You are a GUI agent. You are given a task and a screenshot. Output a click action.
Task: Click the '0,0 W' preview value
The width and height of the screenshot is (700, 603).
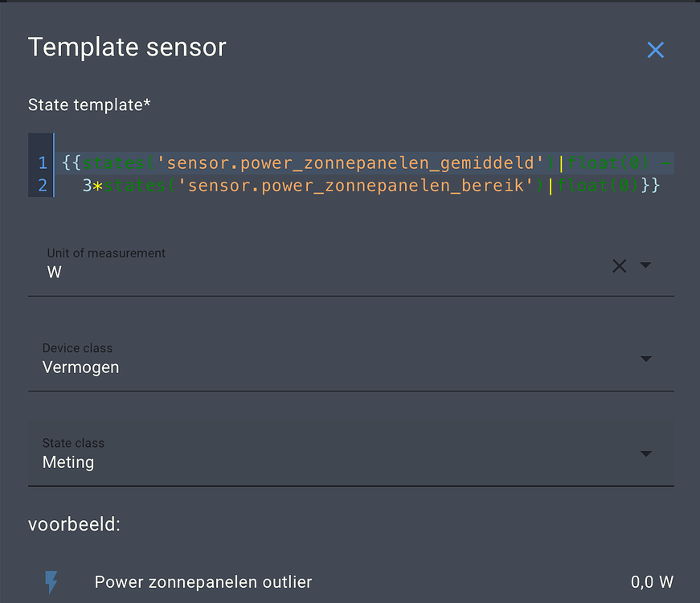(x=652, y=582)
